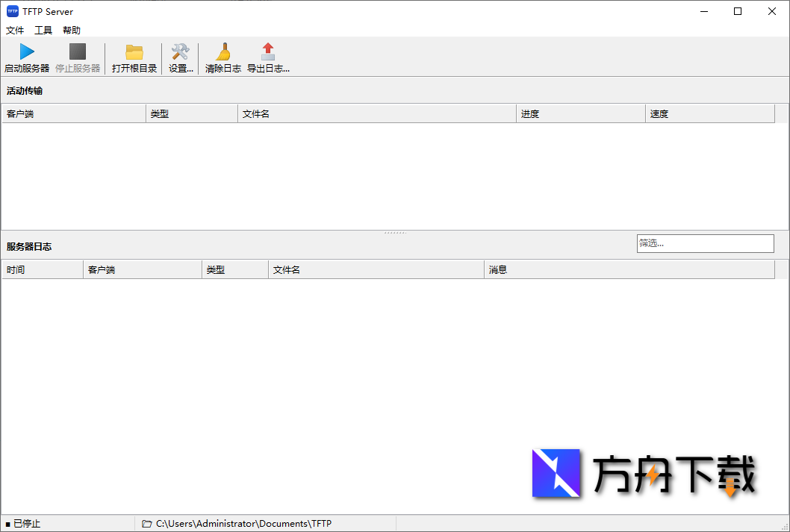Click the 停止服务器 stop icon
790x532 pixels.
coord(76,57)
